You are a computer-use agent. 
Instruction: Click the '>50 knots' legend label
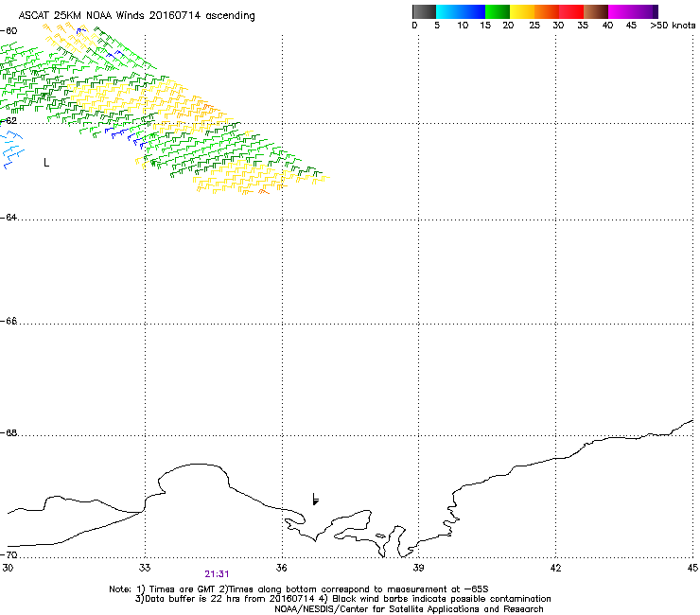pos(673,26)
